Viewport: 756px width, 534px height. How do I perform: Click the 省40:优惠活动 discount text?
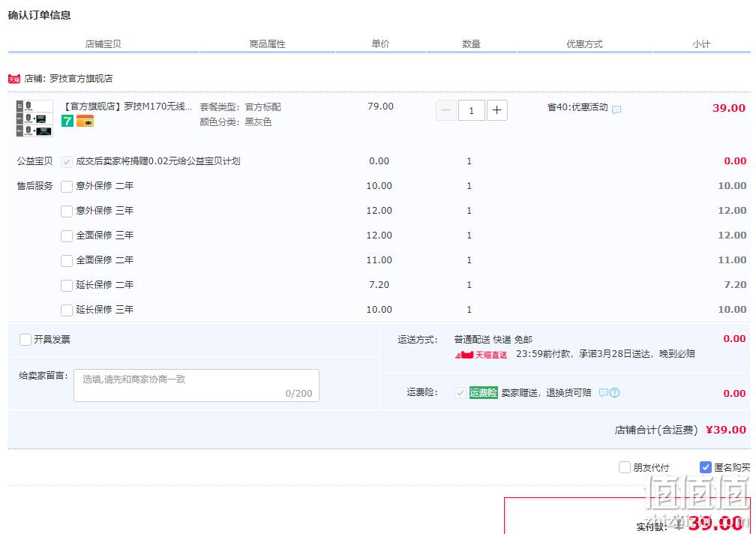click(x=577, y=107)
